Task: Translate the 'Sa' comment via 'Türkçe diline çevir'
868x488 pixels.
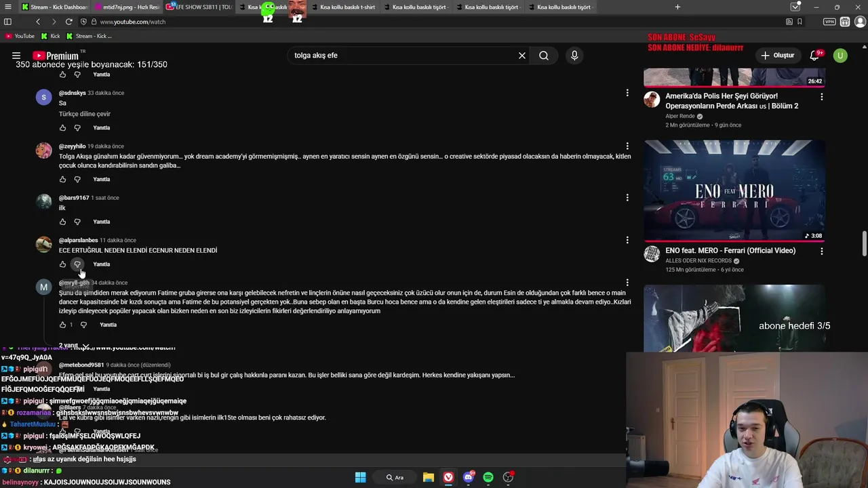Action: (x=85, y=114)
